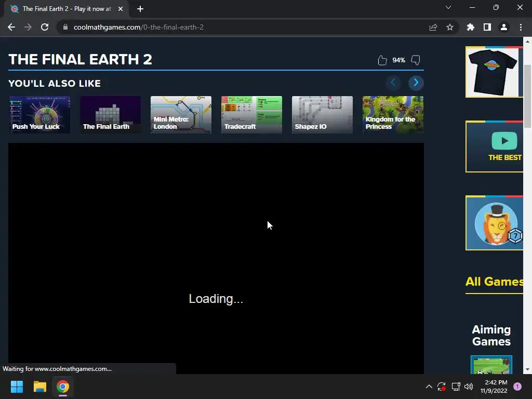Bookmark this tab with star icon

click(450, 27)
